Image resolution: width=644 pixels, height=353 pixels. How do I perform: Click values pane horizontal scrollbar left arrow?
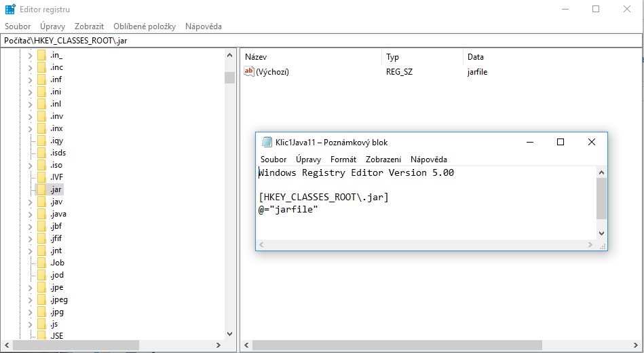click(x=246, y=345)
